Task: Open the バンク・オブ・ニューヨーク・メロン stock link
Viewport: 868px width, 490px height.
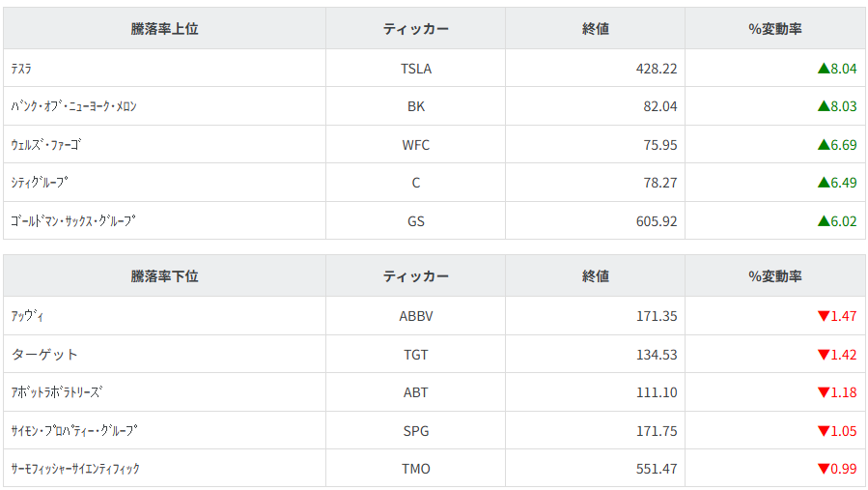Action: [74, 106]
